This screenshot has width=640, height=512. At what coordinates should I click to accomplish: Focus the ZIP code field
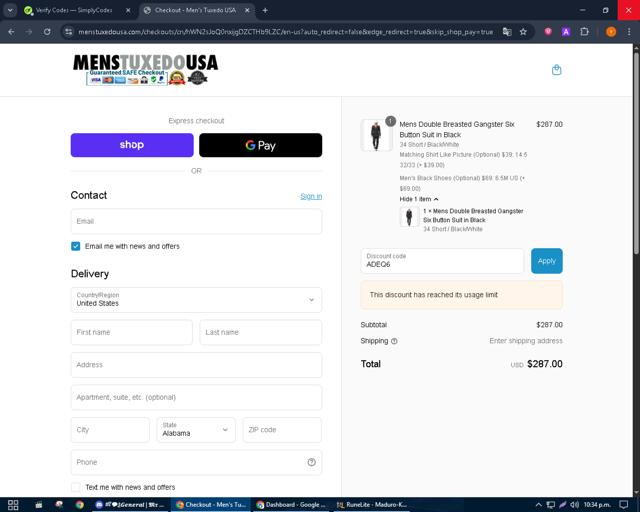(282, 430)
